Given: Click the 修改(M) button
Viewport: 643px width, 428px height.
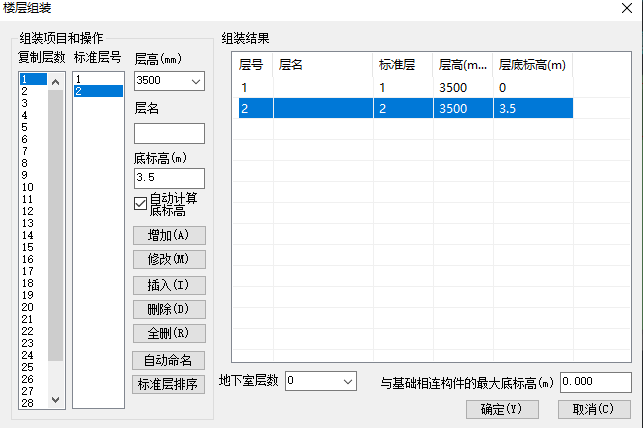Looking at the screenshot, I should (169, 259).
